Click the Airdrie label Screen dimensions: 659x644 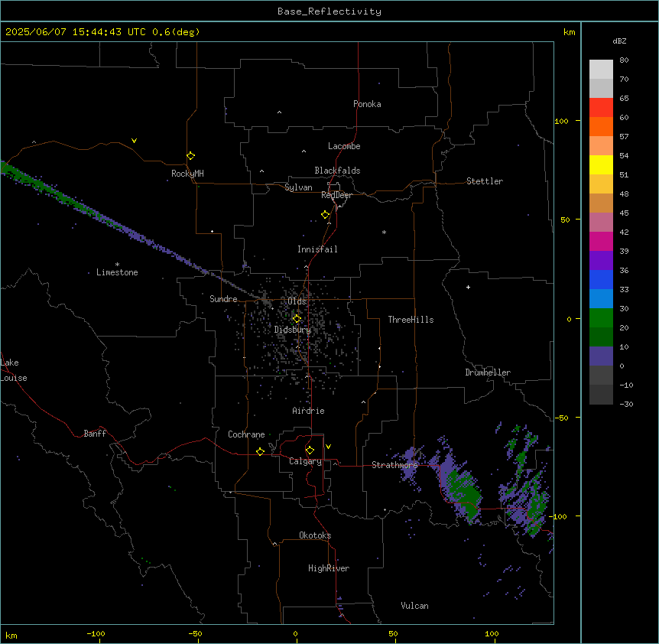coord(308,411)
